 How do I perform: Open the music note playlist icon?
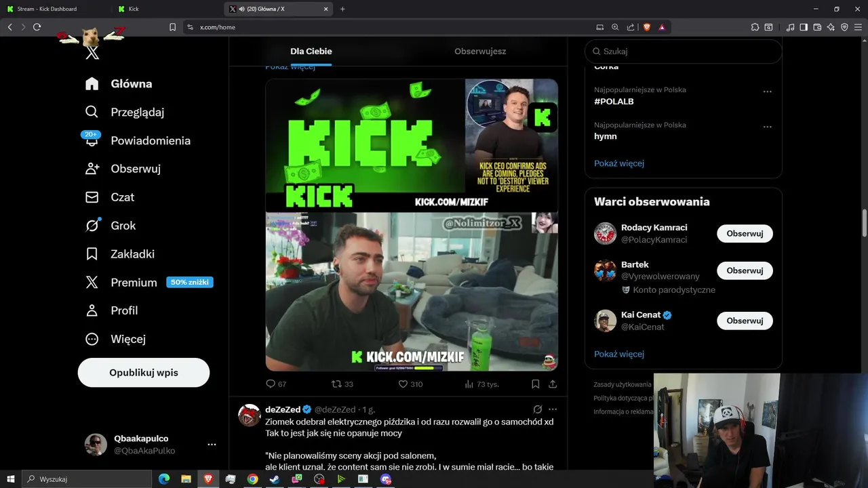[x=790, y=27]
